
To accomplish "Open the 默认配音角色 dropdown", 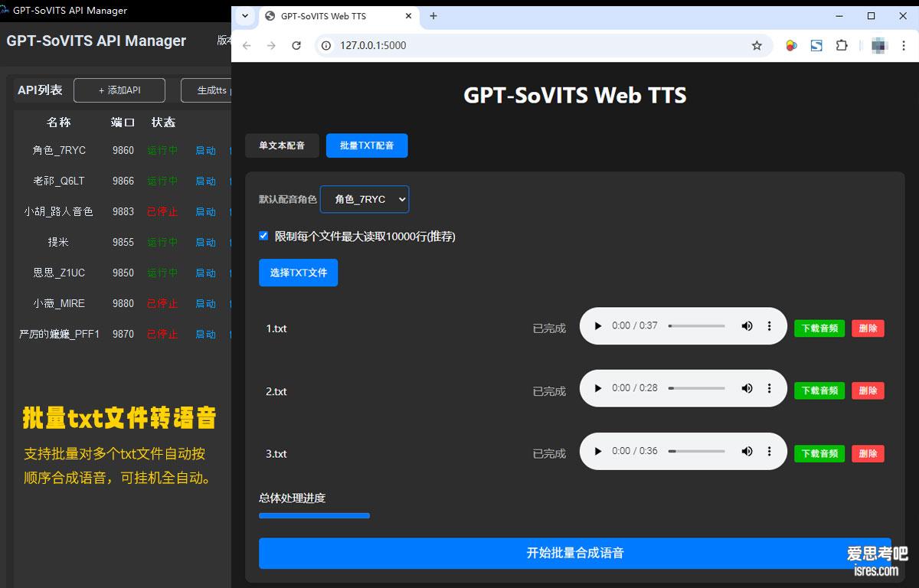I will coord(365,199).
